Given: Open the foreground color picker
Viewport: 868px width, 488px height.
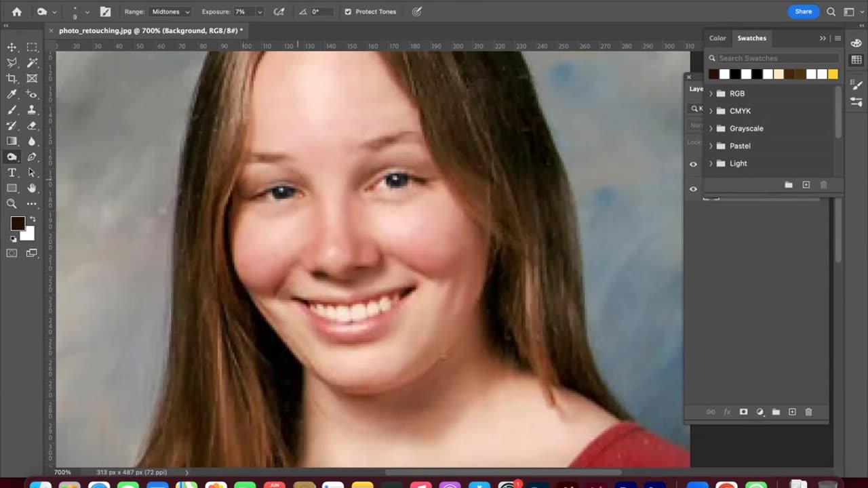Looking at the screenshot, I should pos(17,223).
